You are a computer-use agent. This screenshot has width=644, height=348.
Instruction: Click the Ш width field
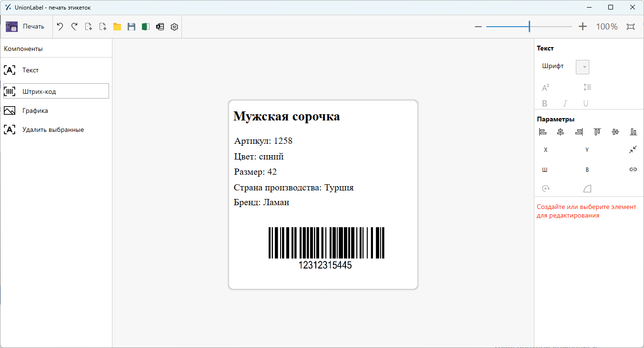coord(545,169)
